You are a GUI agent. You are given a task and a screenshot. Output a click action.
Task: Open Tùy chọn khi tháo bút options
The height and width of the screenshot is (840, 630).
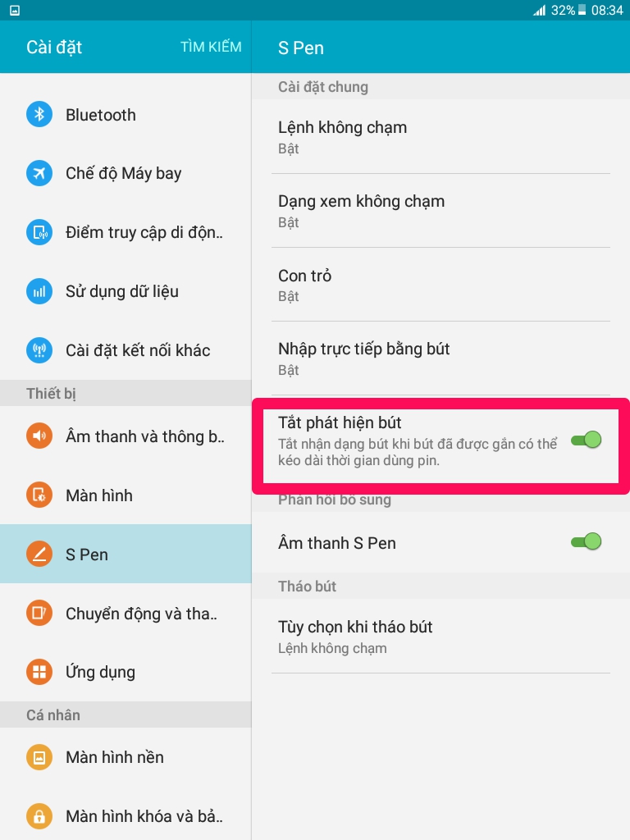[x=441, y=636]
